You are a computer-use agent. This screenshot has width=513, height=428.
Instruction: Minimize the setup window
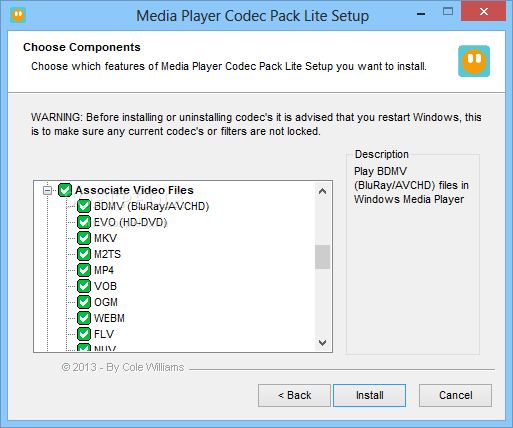[x=421, y=13]
